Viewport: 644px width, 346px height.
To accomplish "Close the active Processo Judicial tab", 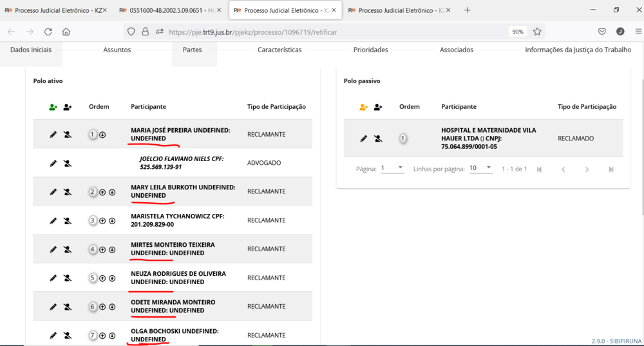I will click(x=334, y=10).
